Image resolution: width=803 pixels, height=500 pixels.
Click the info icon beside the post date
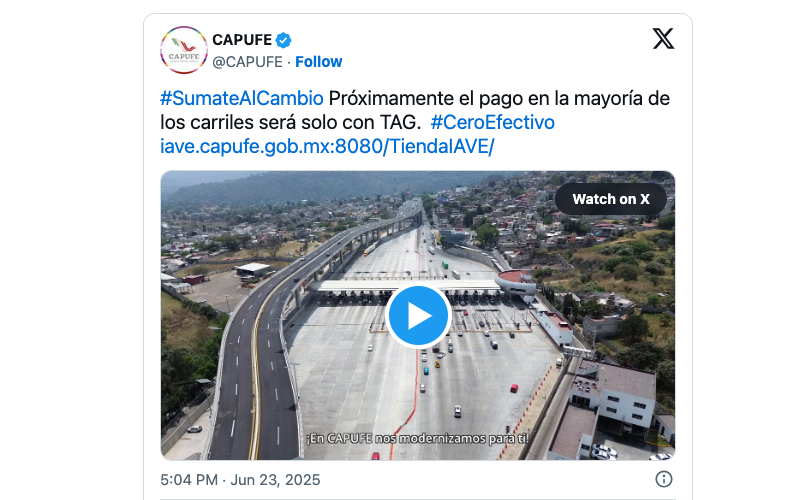[x=664, y=479]
